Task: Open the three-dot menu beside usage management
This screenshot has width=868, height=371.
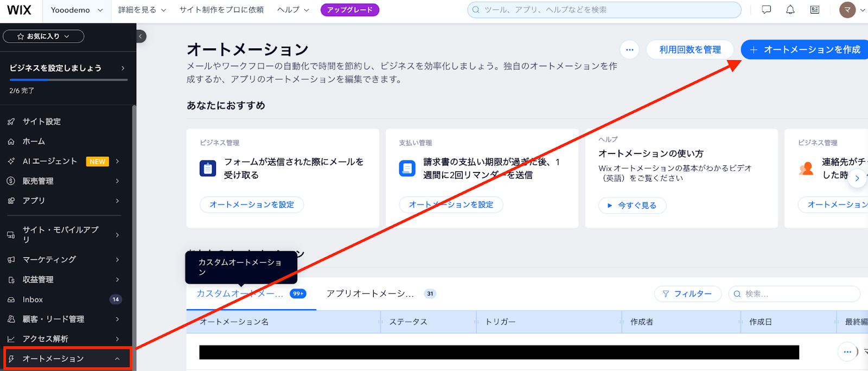Action: click(629, 49)
